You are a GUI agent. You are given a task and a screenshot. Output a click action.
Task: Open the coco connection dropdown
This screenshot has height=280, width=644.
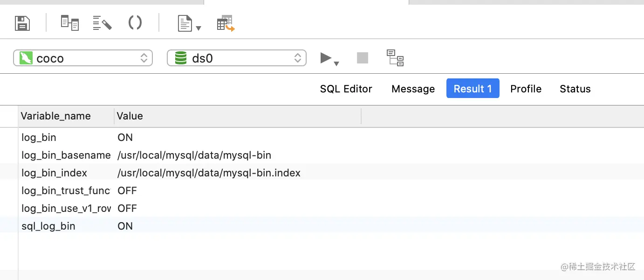click(83, 58)
